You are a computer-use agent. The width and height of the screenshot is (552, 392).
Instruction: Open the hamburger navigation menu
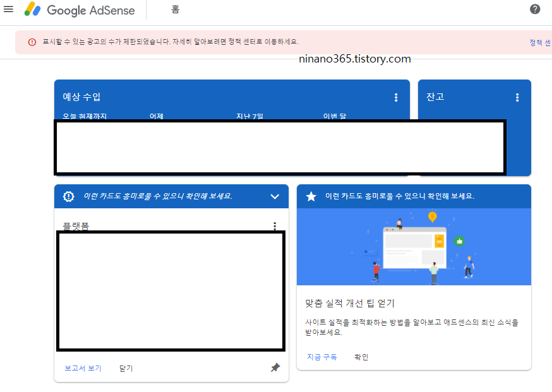[x=8, y=9]
